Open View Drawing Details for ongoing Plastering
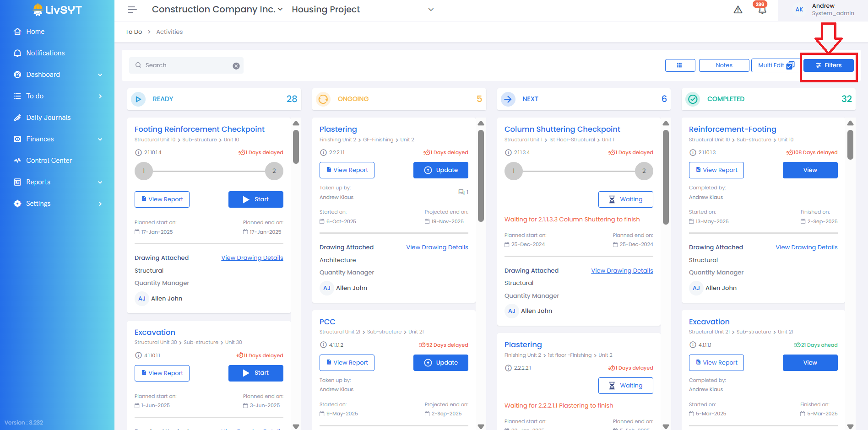Screen dimensions: 868x430 tap(437, 247)
